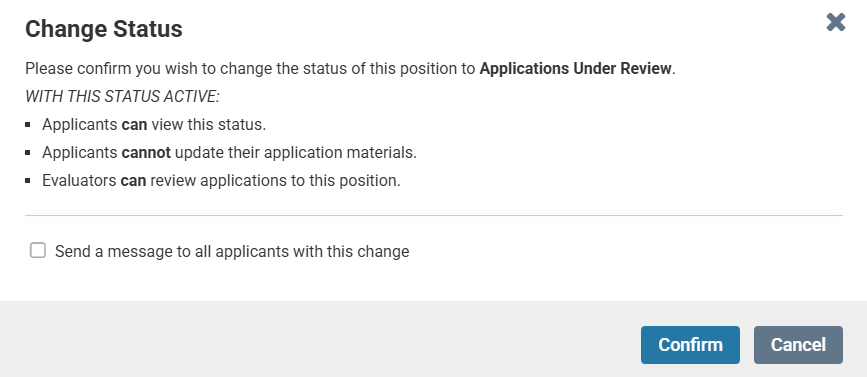Click bold 'can' in 'view this status' line
The width and height of the screenshot is (867, 377).
(x=134, y=124)
